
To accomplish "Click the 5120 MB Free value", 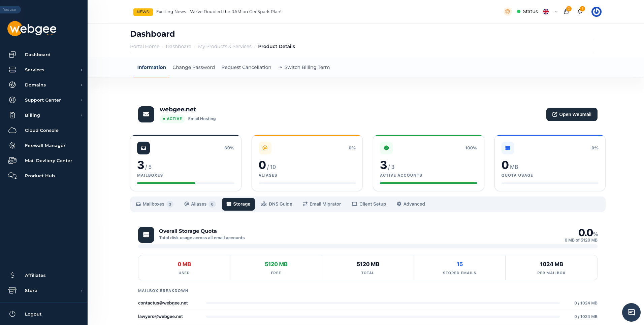I will point(276,264).
